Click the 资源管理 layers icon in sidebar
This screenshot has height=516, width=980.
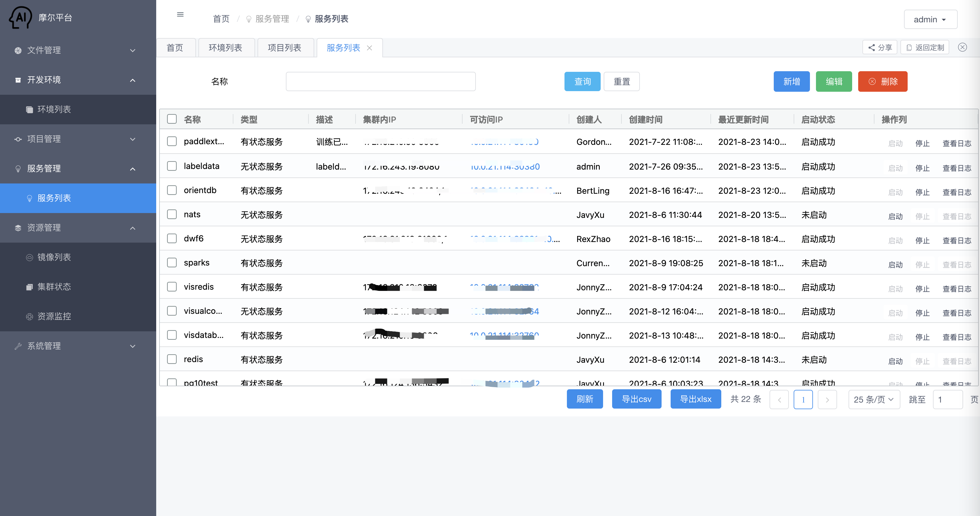pos(18,228)
